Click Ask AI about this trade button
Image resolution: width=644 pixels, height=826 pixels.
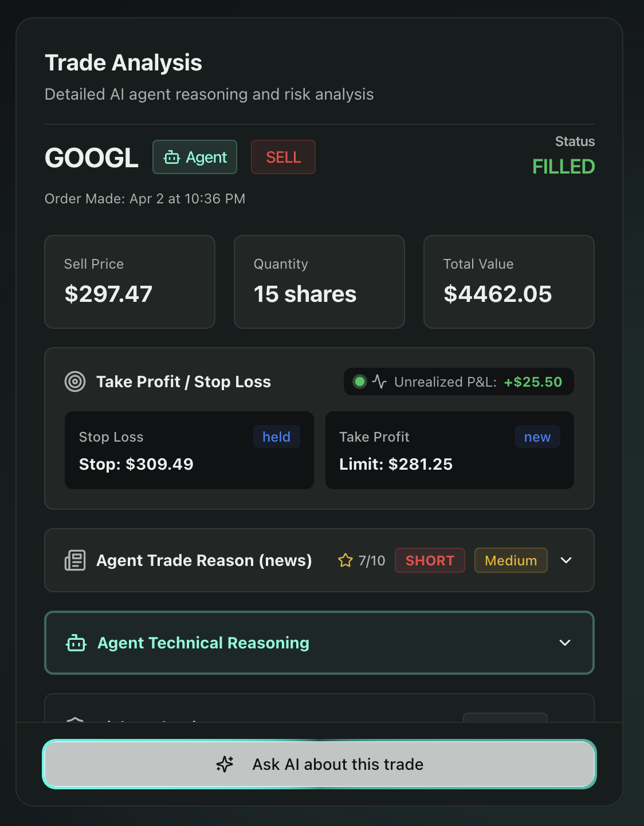pyautogui.click(x=319, y=764)
